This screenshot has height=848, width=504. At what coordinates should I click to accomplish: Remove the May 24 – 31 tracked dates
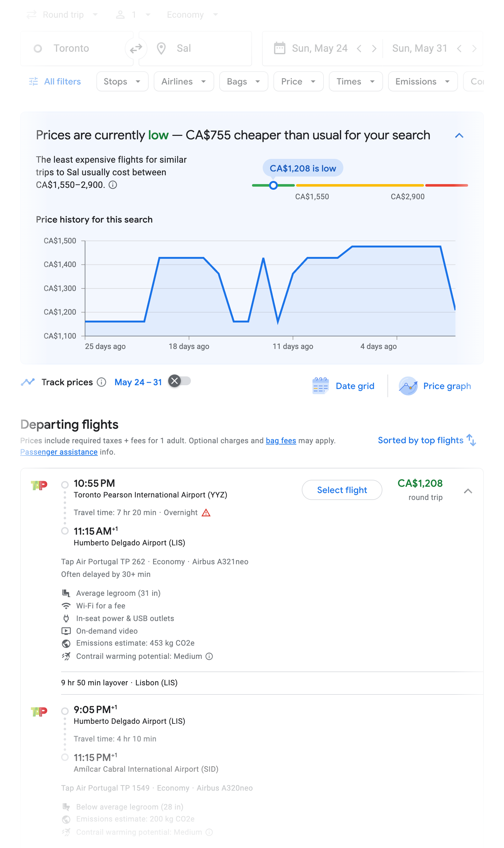pos(174,381)
